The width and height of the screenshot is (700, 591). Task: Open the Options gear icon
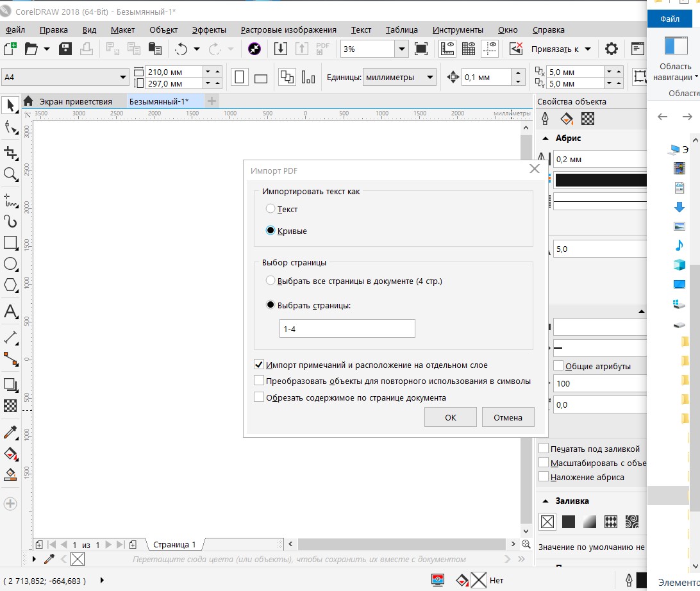pyautogui.click(x=612, y=49)
